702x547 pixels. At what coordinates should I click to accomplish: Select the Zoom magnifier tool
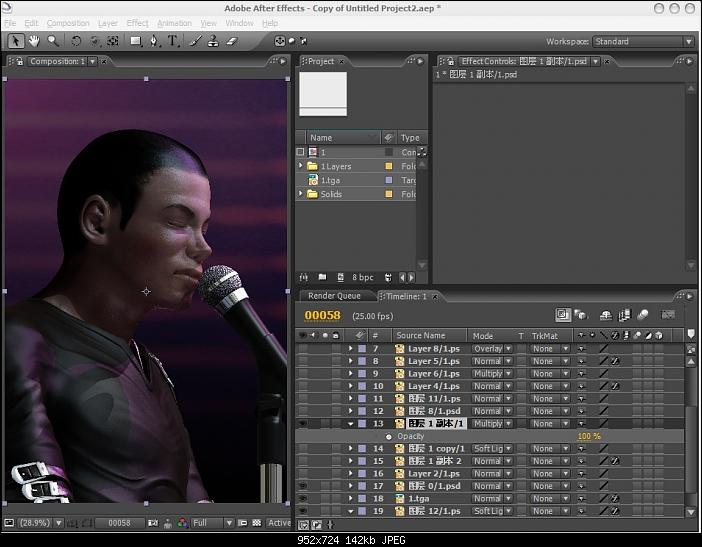[52, 41]
